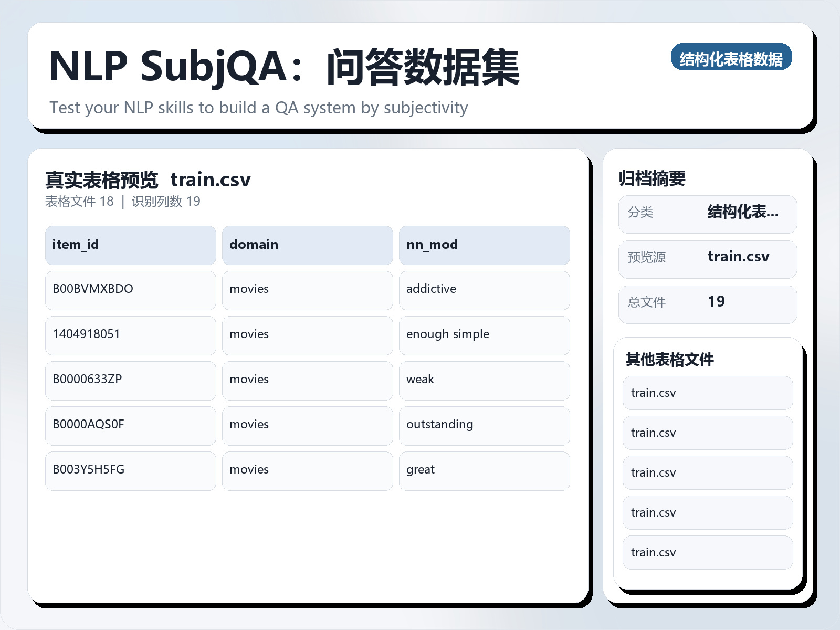Click the 真实表格预览 heading
This screenshot has width=840, height=630.
(x=101, y=180)
